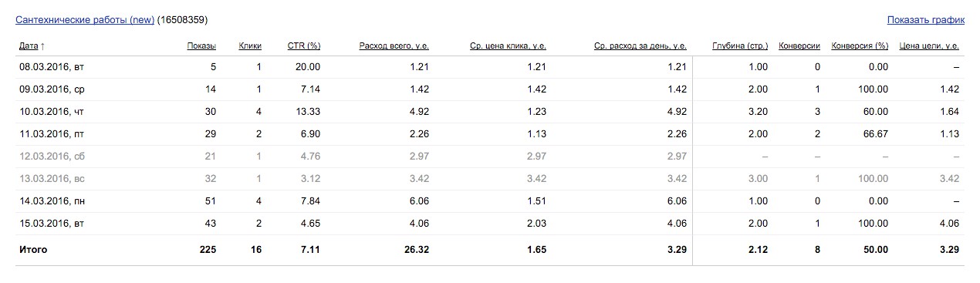980x283 pixels.
Task: Select the greyed 12.03.2016, сб row
Action: (490, 157)
